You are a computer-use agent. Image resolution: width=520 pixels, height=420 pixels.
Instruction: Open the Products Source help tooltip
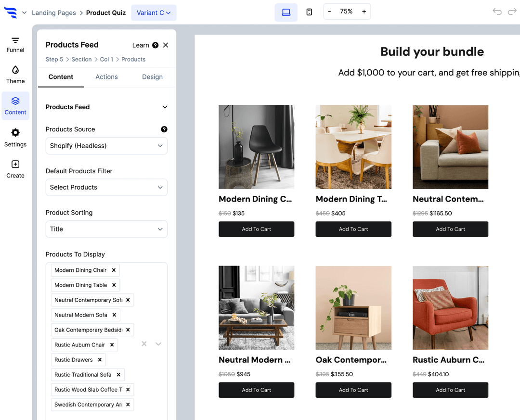pyautogui.click(x=164, y=129)
